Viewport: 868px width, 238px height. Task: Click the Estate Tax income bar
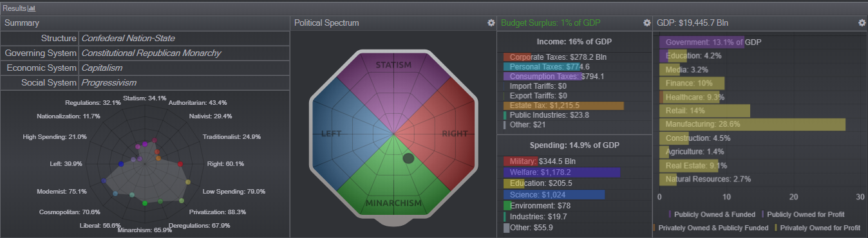coord(563,105)
